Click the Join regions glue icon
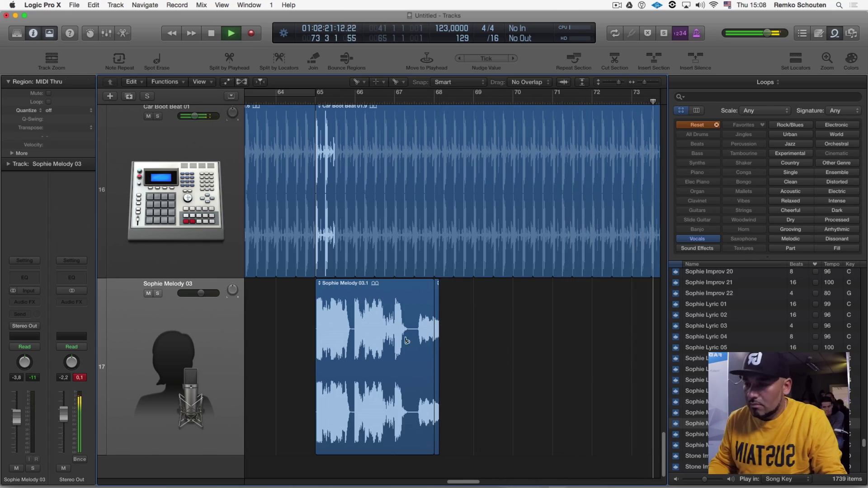 [x=313, y=58]
